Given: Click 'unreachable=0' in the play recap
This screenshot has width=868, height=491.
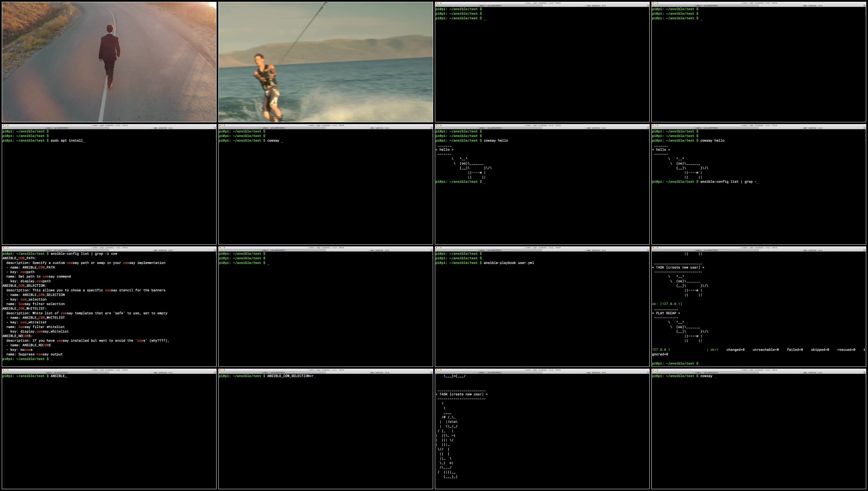Looking at the screenshot, I should [766, 350].
